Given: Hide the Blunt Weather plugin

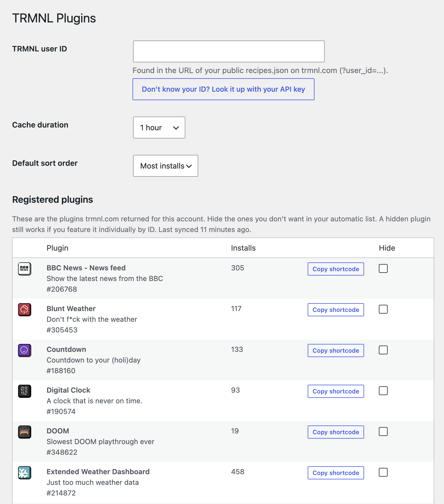Looking at the screenshot, I should coord(383,309).
